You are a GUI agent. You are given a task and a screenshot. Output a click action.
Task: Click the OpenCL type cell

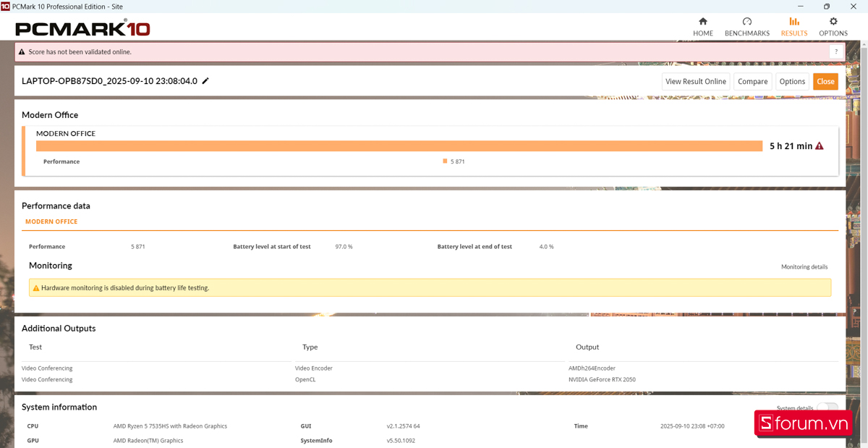pos(305,379)
